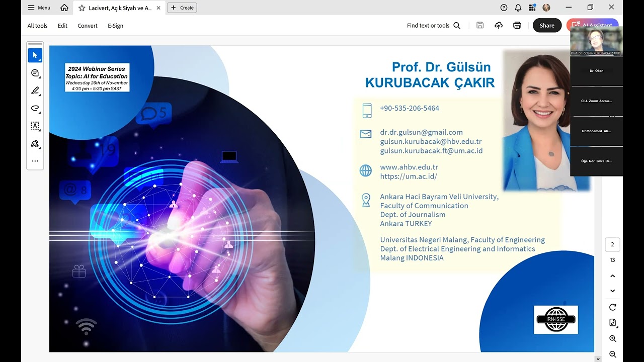
Task: Open the Help question mark icon
Action: click(x=504, y=8)
